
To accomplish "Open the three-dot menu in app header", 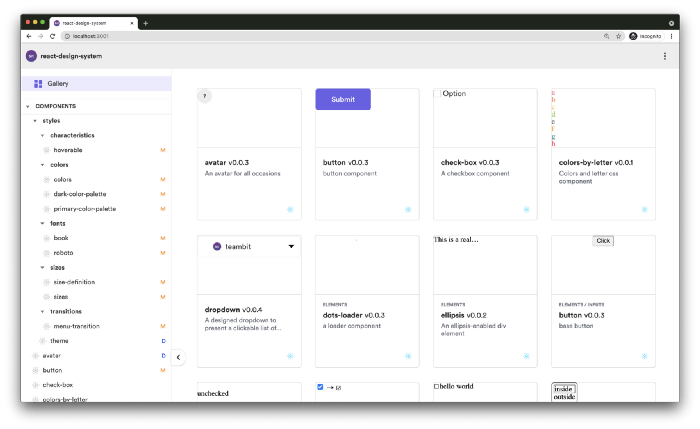I will [x=665, y=56].
